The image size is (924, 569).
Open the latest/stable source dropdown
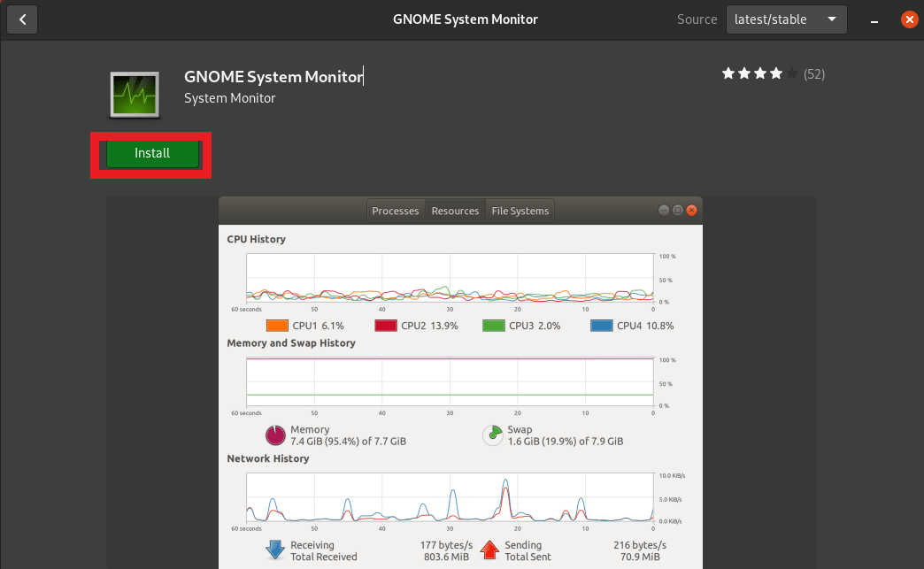coord(786,19)
